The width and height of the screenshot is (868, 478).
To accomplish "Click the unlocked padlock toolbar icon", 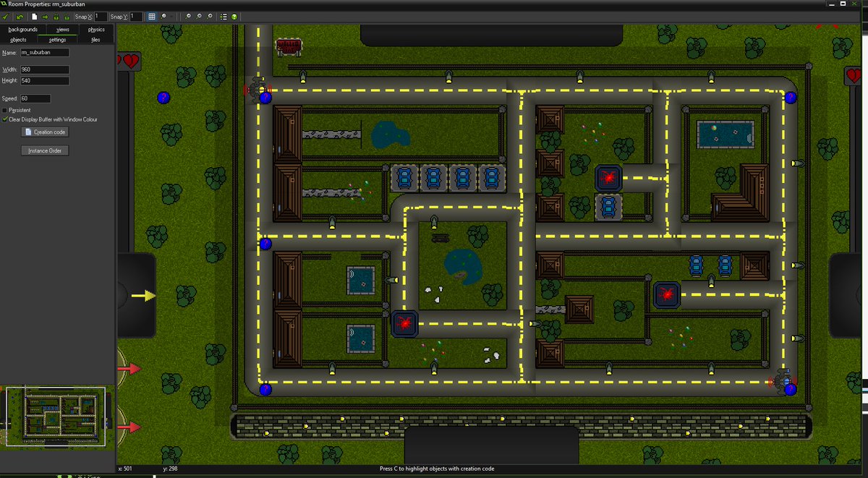I will [x=67, y=16].
